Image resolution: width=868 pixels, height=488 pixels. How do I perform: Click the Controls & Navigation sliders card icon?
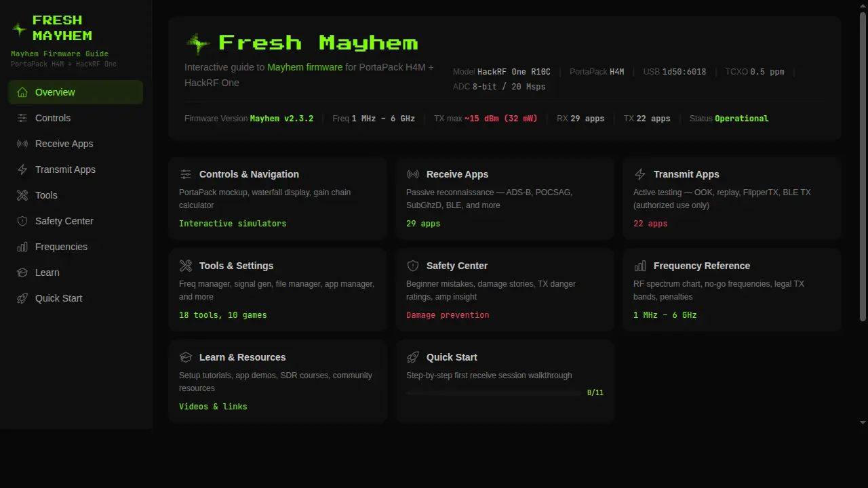185,174
